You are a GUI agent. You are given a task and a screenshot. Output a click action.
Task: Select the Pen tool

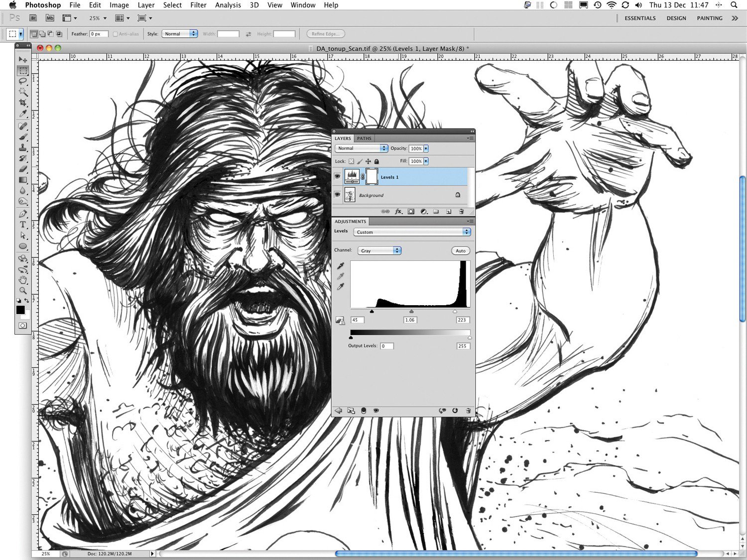point(22,214)
